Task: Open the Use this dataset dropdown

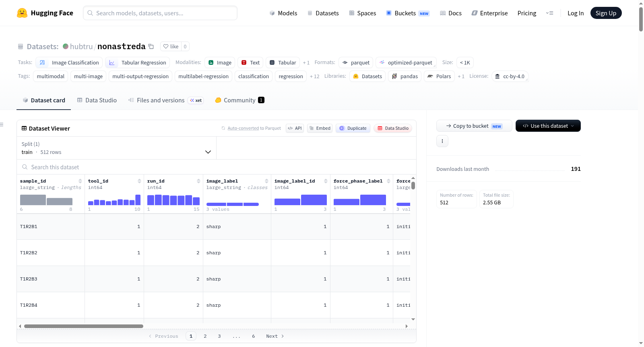Action: [548, 126]
